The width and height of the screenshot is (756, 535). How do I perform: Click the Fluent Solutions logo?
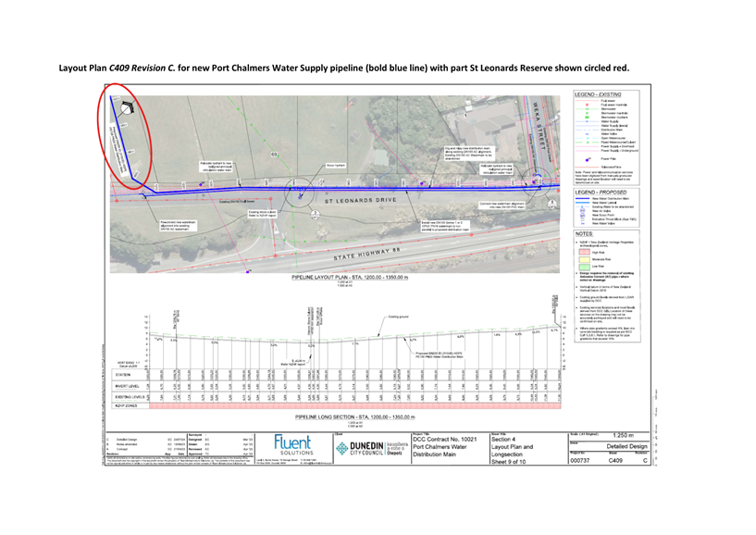tap(294, 445)
